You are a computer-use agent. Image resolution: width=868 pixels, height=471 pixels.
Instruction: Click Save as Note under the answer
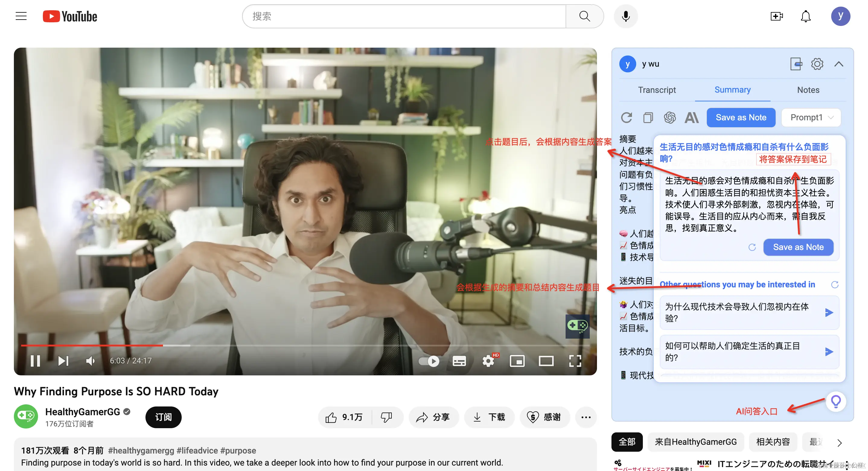pos(798,247)
